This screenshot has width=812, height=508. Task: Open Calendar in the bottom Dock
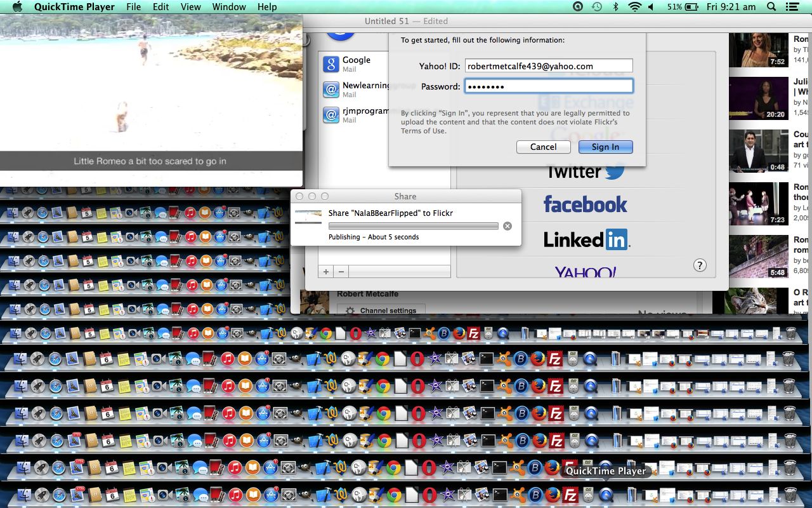(112, 495)
